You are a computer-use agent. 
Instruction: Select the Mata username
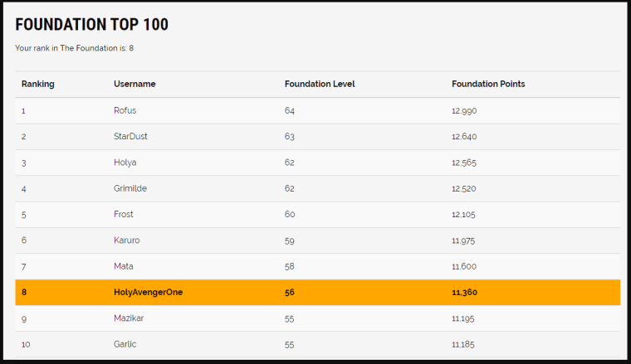coord(123,266)
